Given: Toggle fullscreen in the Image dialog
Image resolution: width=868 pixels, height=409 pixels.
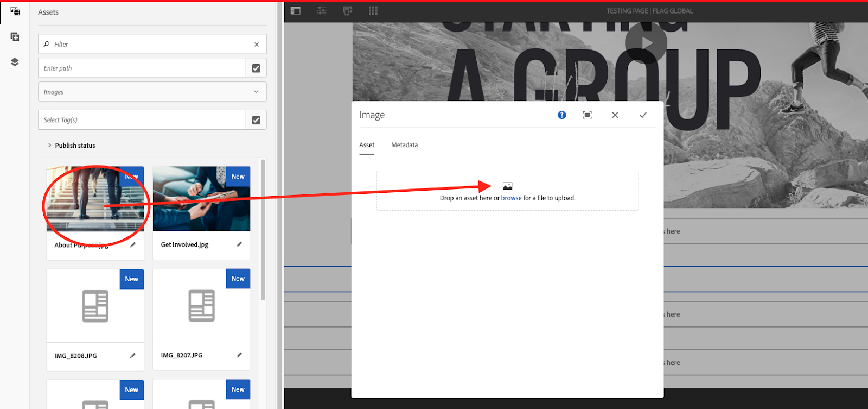Looking at the screenshot, I should pos(588,115).
